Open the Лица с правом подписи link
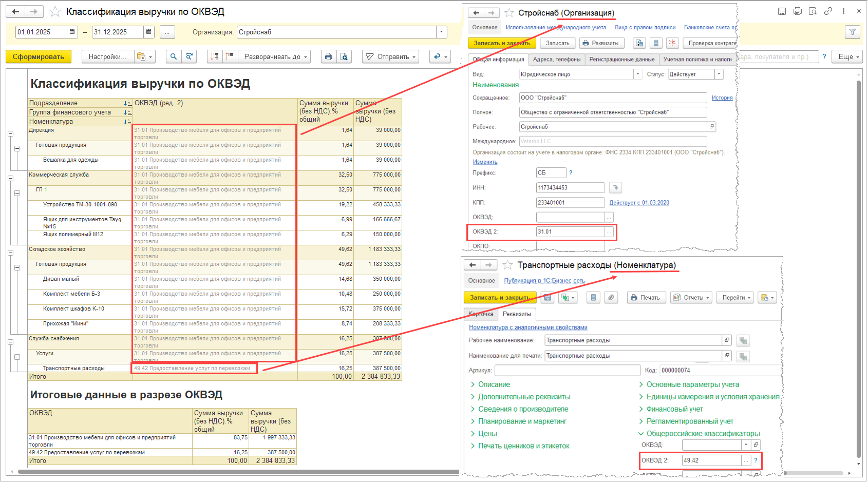 [645, 28]
